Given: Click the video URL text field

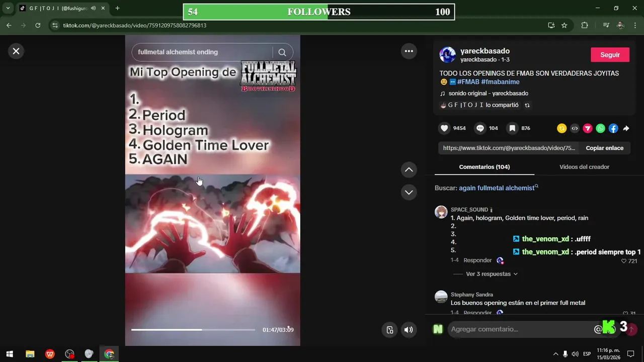Looking at the screenshot, I should tap(509, 148).
